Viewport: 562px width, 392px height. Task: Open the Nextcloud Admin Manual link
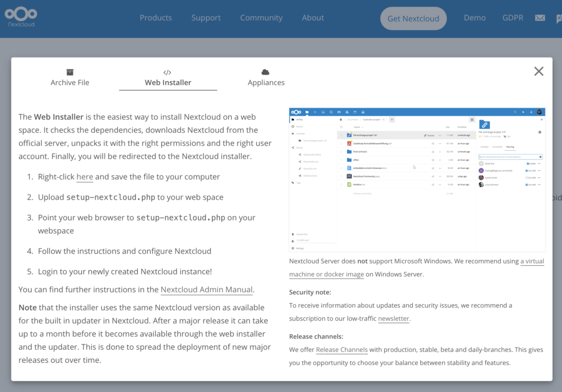pos(206,289)
